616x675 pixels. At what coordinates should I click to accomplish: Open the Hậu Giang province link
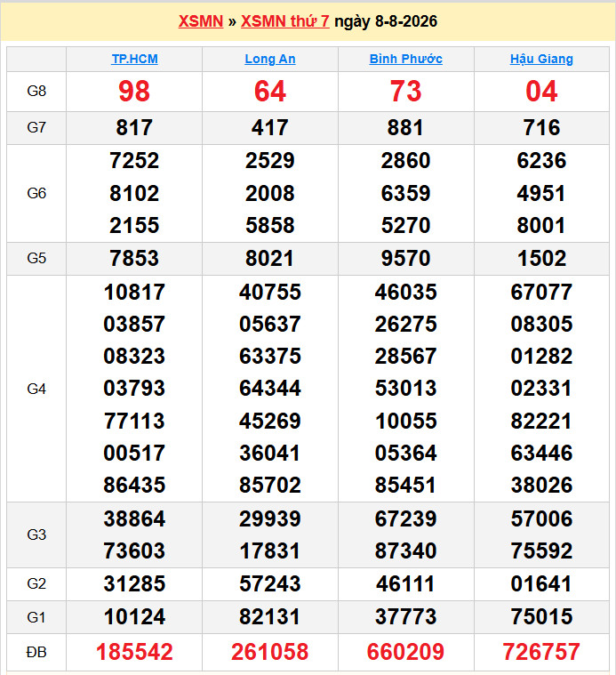point(541,59)
